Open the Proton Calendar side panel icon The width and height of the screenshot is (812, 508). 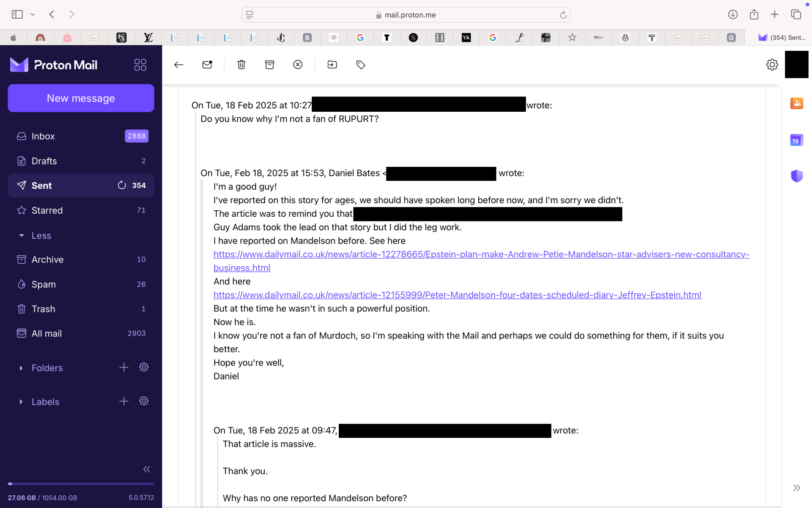pos(796,140)
